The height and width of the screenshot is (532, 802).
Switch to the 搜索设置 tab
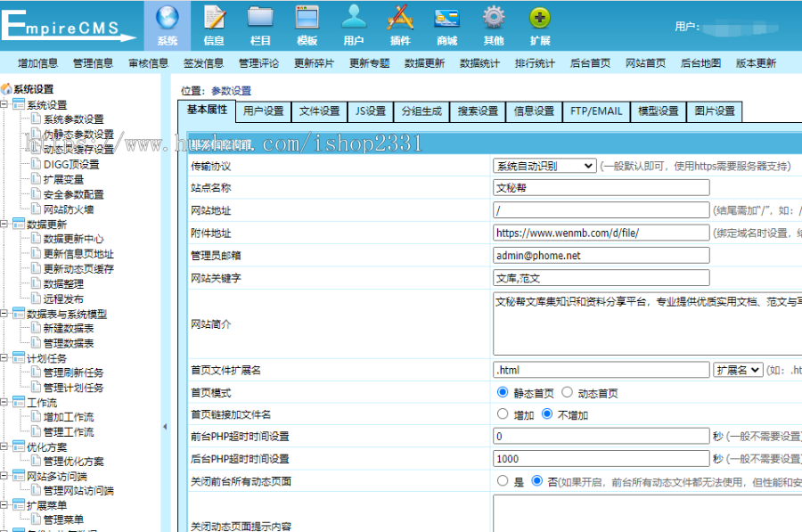tap(478, 111)
